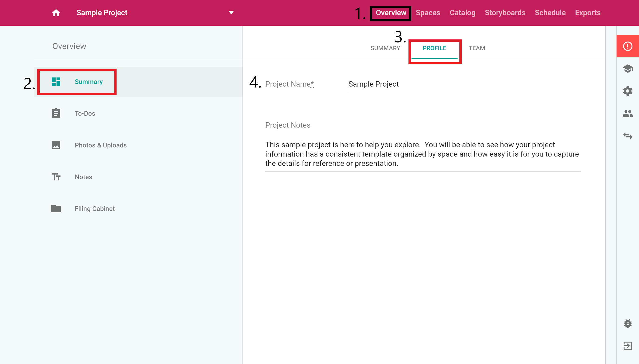Switch to the TEAM sub-tab

tap(477, 48)
